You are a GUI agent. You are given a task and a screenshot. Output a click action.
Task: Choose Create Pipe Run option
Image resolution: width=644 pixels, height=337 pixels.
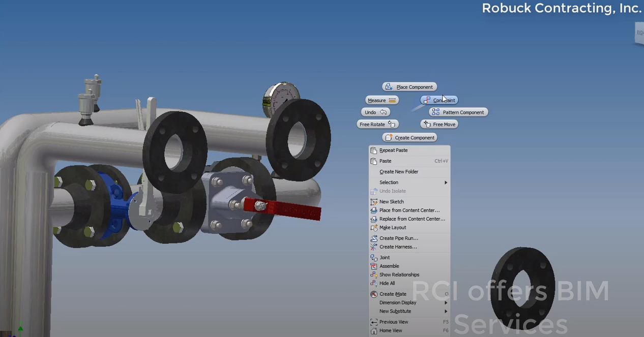[x=409, y=238]
